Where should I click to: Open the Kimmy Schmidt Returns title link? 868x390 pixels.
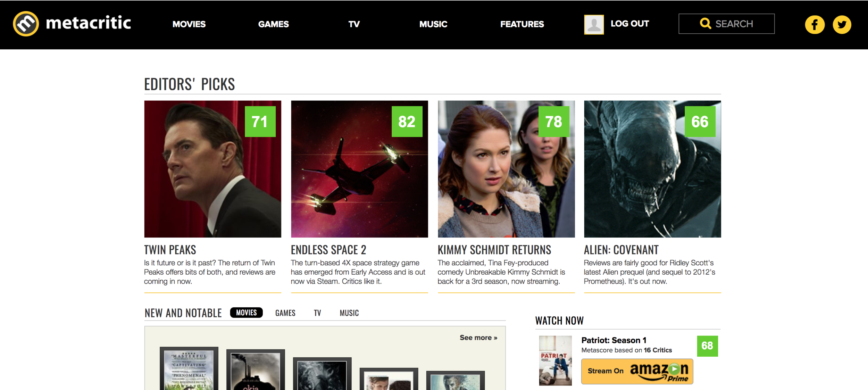pos(494,250)
